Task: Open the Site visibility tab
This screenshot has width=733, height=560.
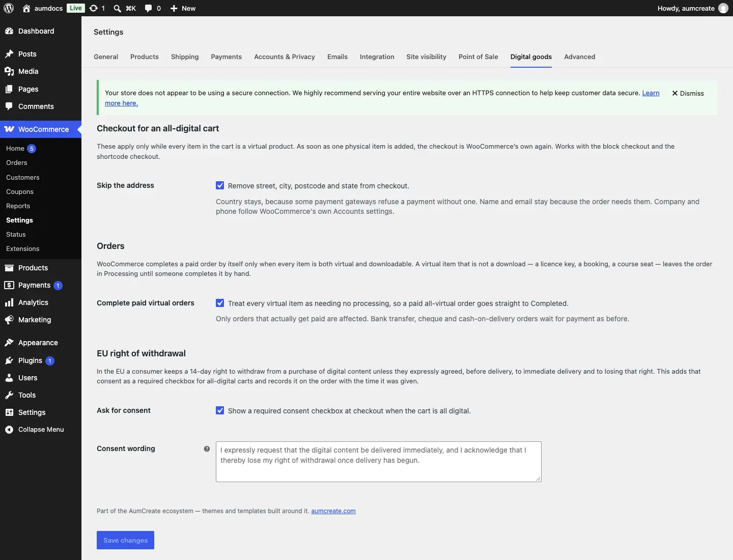Action: 427,57
